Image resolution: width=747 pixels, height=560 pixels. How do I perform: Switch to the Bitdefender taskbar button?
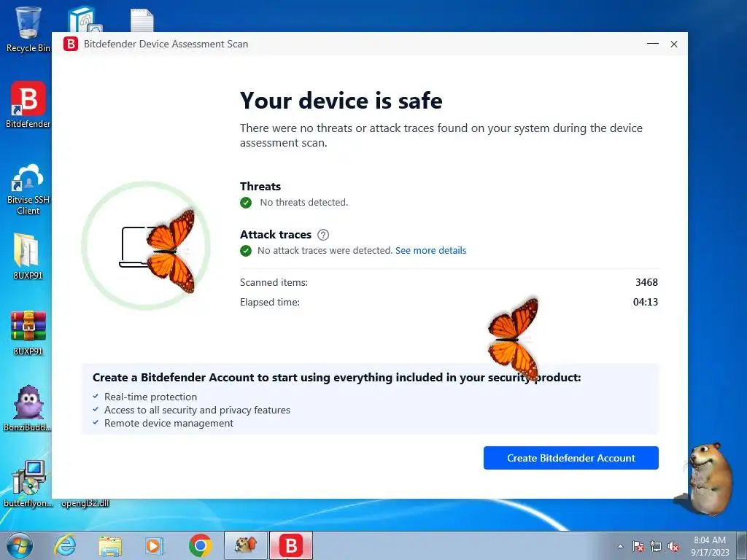click(291, 545)
